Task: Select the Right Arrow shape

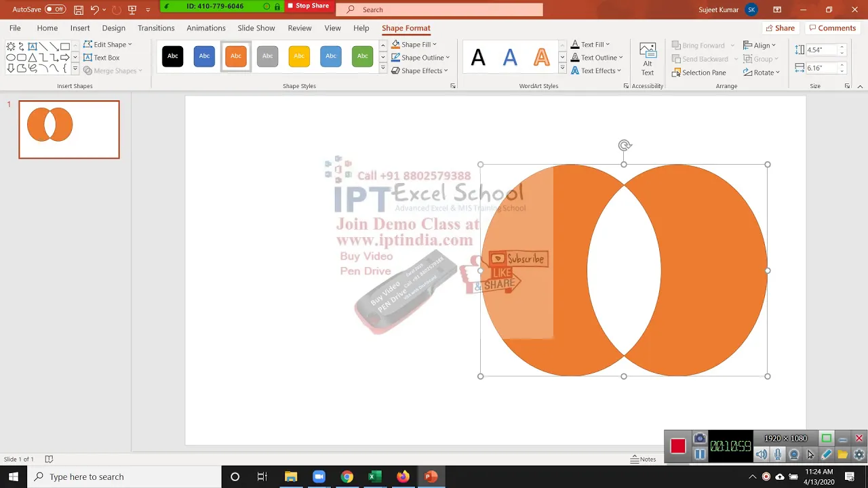Action: coord(65,58)
